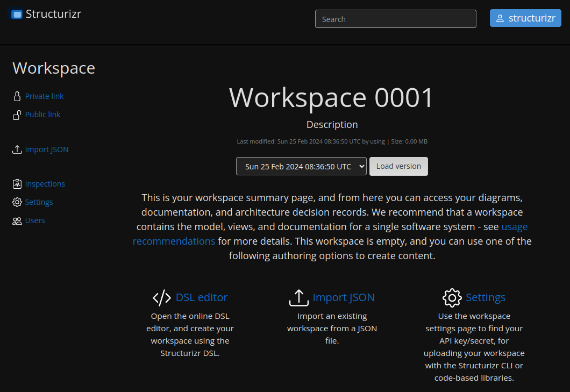
Task: Go to the Users page
Action: coord(34,220)
